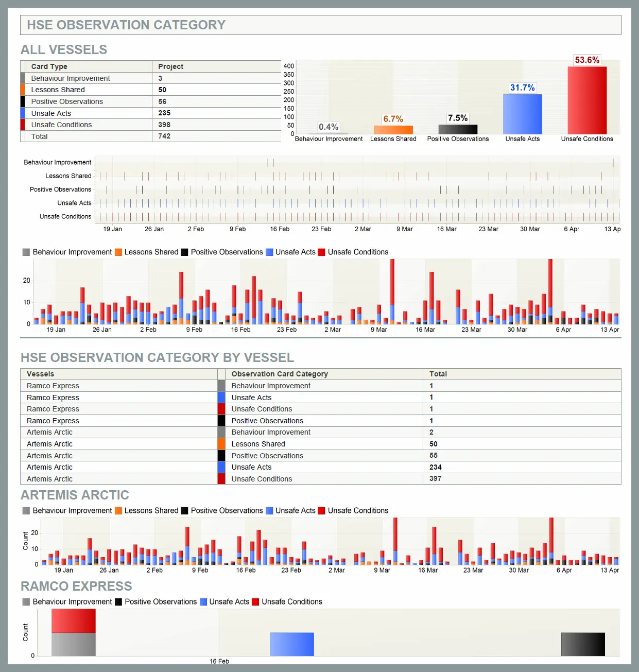Click the value 235 in Project column
The height and width of the screenshot is (672, 639).
164,113
